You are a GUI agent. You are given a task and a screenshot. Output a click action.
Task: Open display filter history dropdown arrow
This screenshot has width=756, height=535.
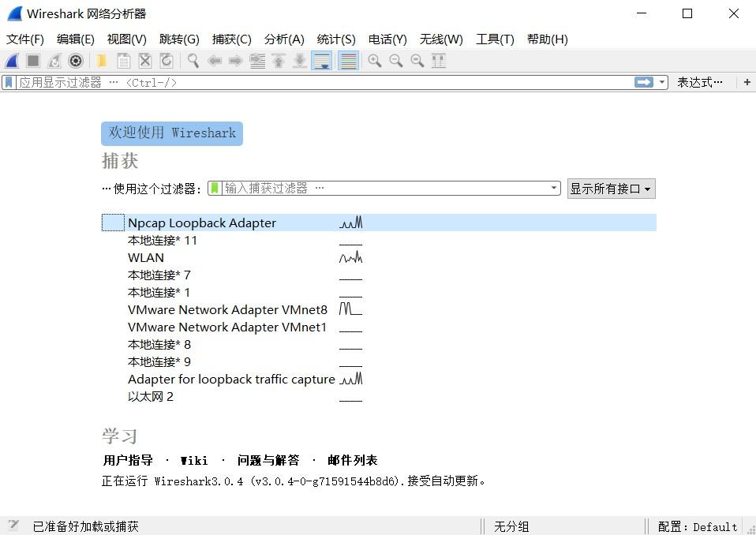coord(662,82)
